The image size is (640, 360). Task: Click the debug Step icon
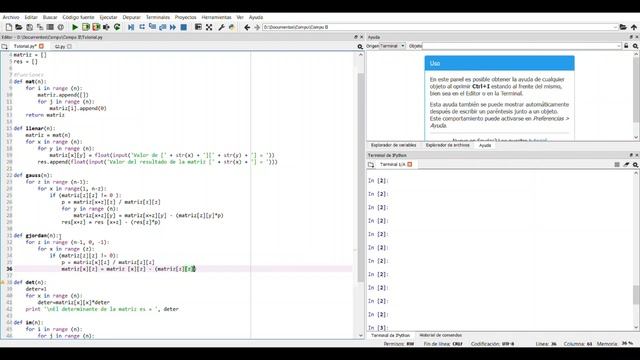(x=142, y=27)
